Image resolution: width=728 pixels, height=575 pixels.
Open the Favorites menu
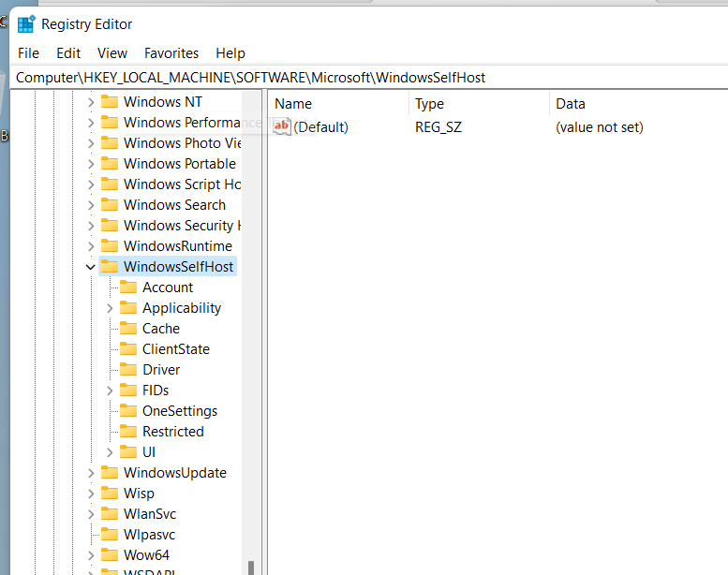click(x=171, y=53)
